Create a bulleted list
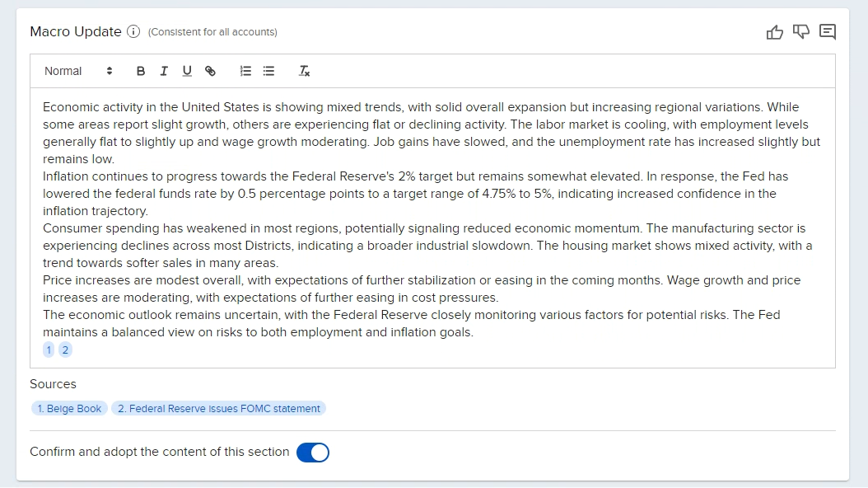 [x=268, y=71]
